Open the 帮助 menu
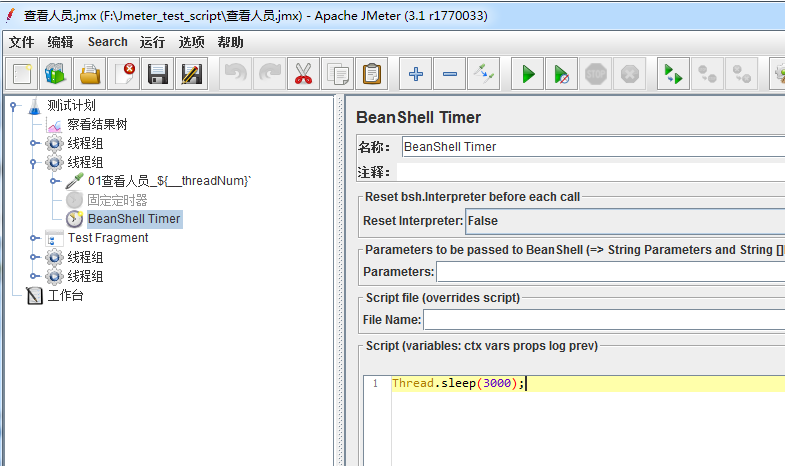This screenshot has width=785, height=466. coord(230,42)
